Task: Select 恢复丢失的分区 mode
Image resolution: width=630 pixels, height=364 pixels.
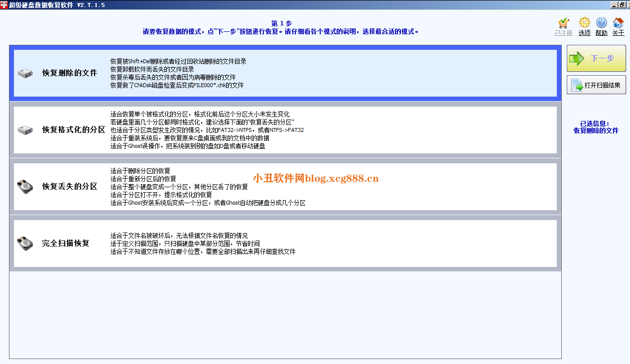Action: (x=285, y=187)
